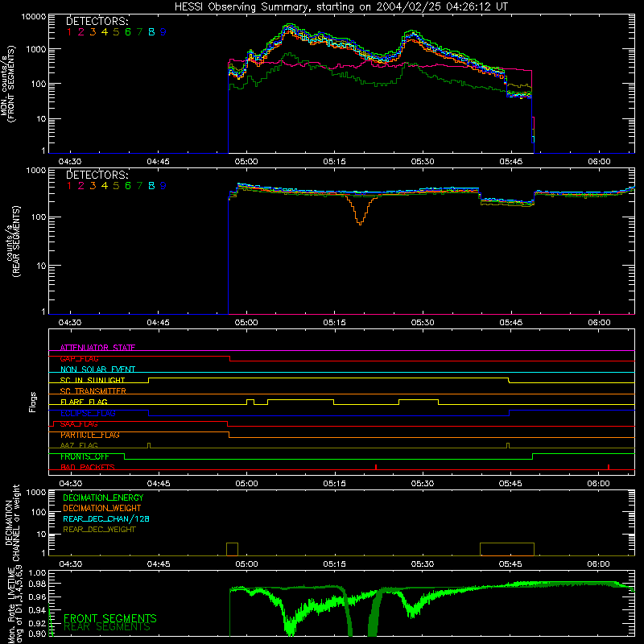Screen dimensions: 644x644
Task: Click the SAA_FLAG label
Action: pyautogui.click(x=79, y=424)
